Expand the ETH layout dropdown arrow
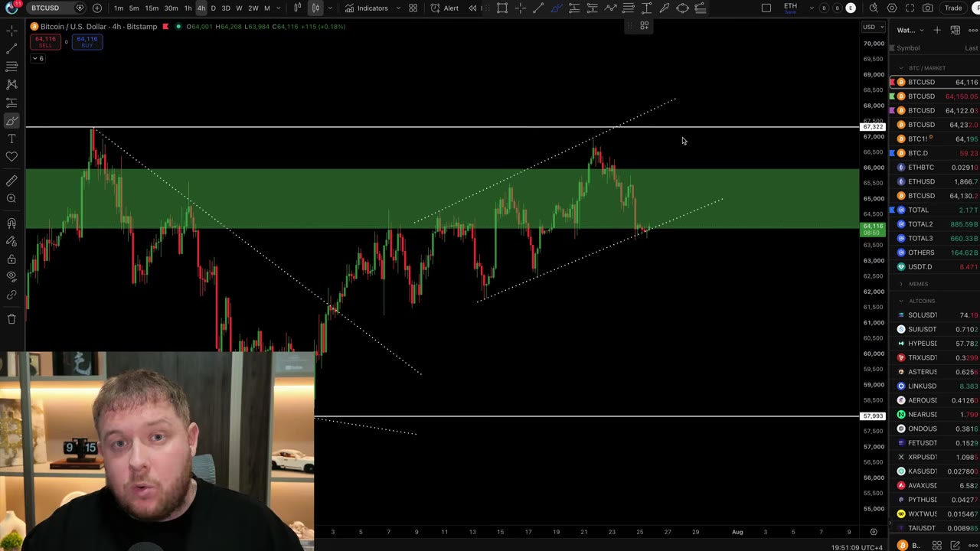Viewport: 980px width, 551px height. point(812,8)
